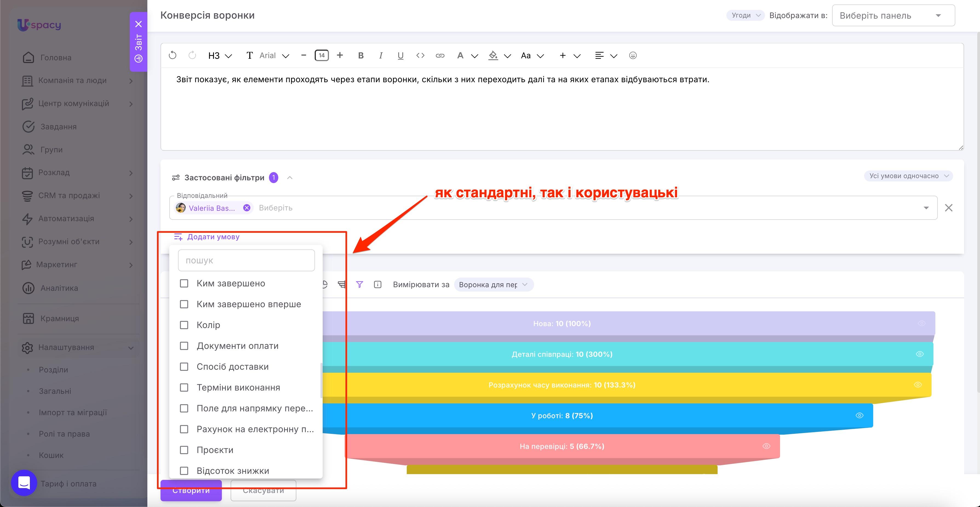Click the Додати умову link

(207, 237)
